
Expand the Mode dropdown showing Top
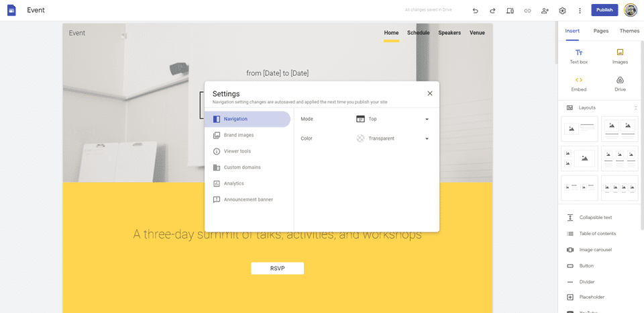coord(392,119)
